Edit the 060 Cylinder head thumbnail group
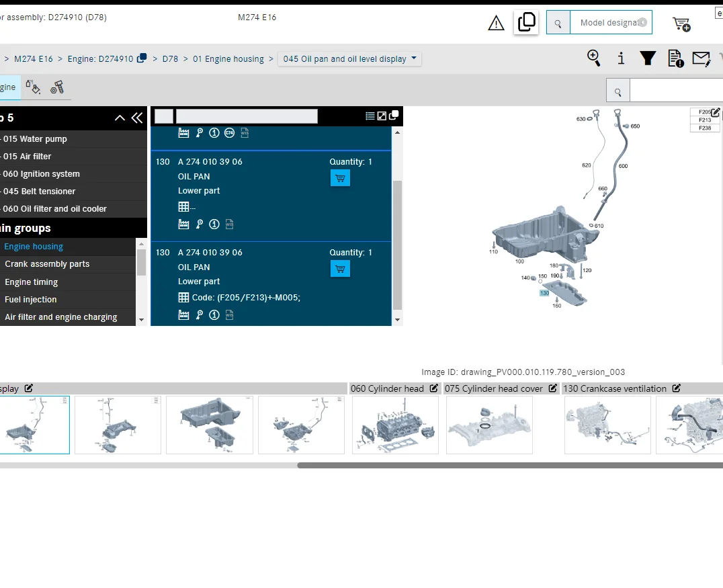 pos(434,388)
